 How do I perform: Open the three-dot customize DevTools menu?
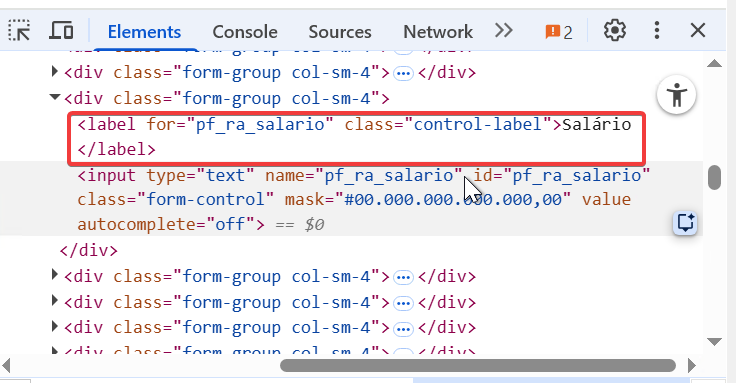(657, 31)
